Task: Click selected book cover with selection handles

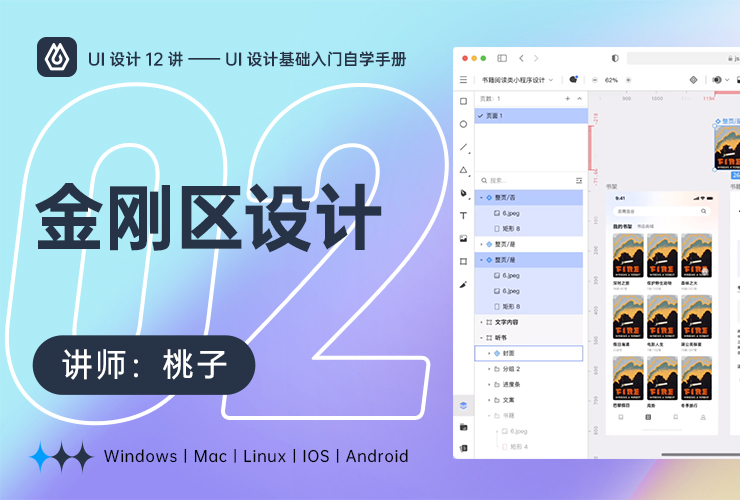Action: click(727, 148)
